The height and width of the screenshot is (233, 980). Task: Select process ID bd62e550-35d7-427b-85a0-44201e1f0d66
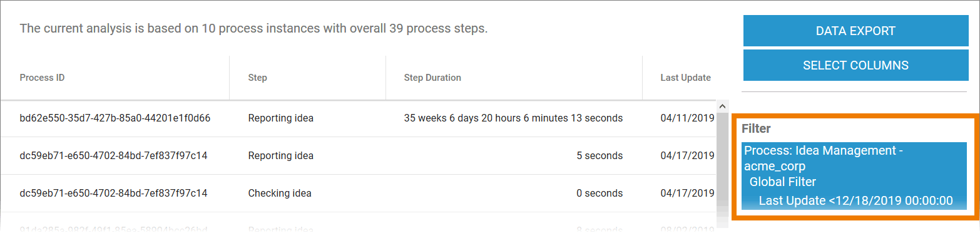tap(115, 118)
